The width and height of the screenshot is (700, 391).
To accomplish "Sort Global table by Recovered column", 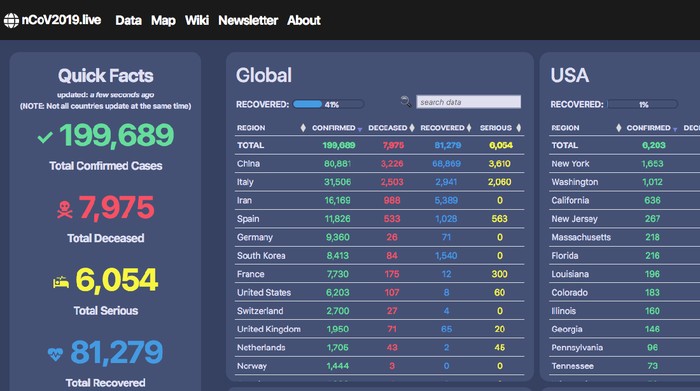I will (446, 128).
